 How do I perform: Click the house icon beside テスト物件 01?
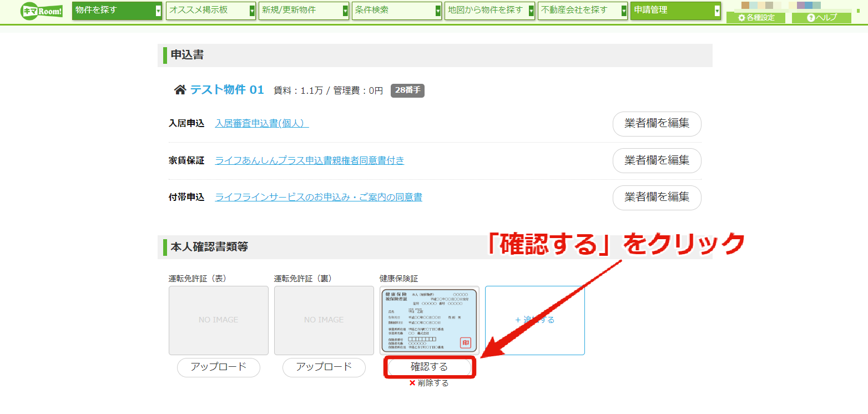180,90
